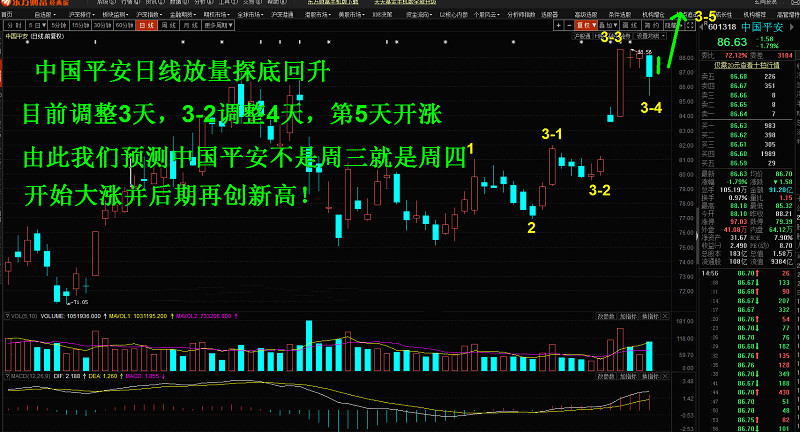This screenshot has height=432, width=800.
Task: Open 机构增仓 page
Action: [x=653, y=14]
